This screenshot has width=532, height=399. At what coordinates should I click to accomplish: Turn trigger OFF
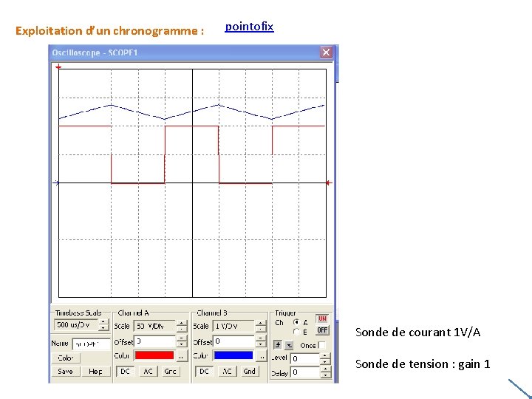click(x=322, y=330)
